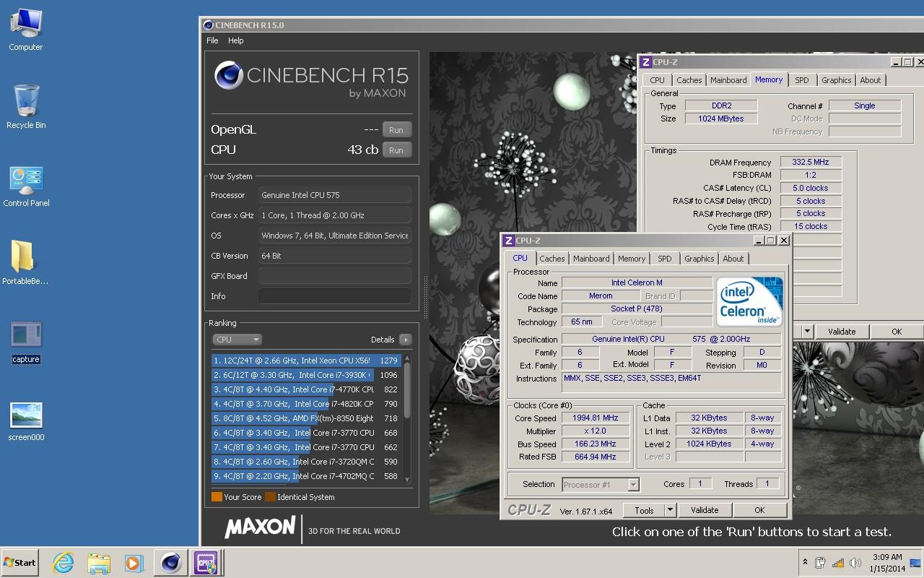Click the brown Identical System legend swatch
The image size is (924, 578).
tap(270, 497)
